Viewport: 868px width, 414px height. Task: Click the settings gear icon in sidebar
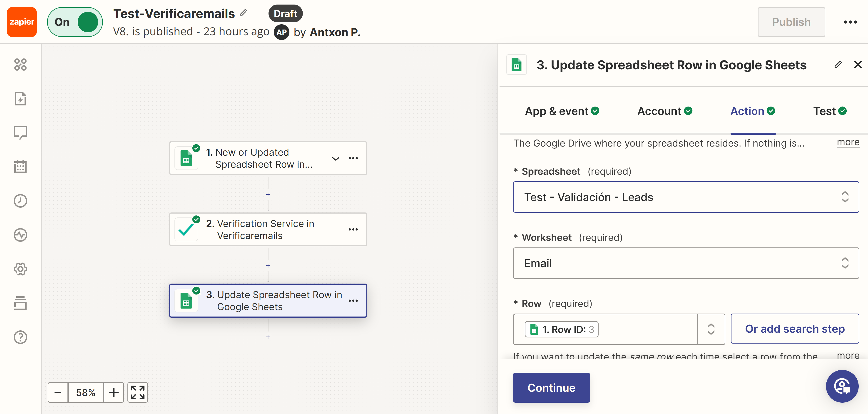20,269
